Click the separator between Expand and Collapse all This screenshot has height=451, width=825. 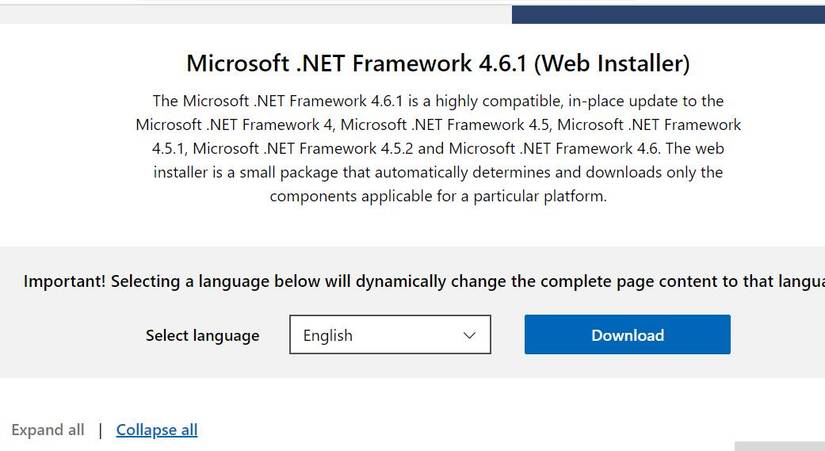click(100, 430)
